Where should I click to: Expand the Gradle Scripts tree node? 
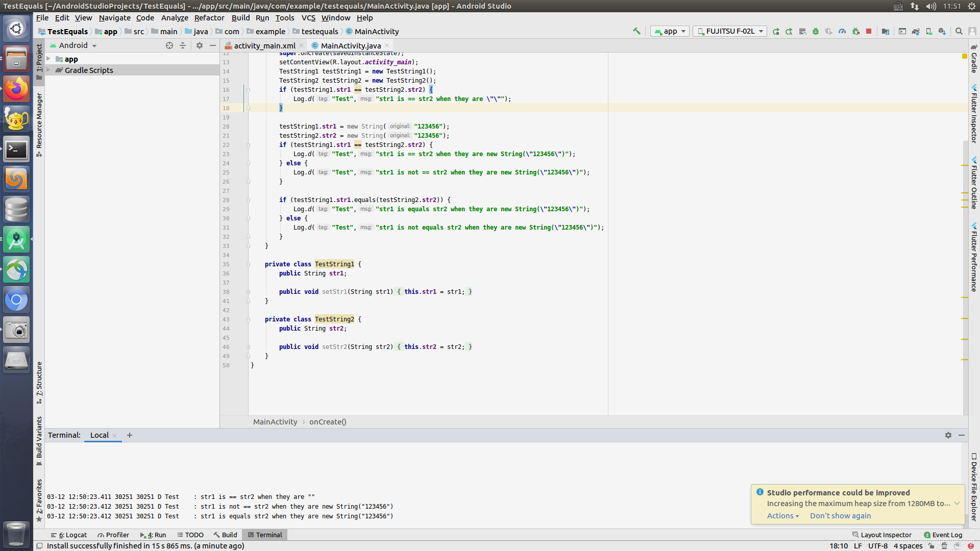point(48,70)
